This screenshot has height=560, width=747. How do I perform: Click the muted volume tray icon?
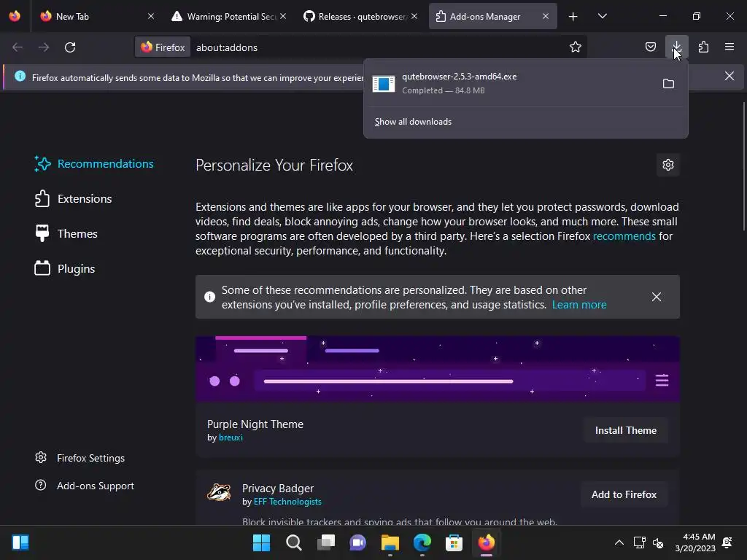pyautogui.click(x=659, y=542)
